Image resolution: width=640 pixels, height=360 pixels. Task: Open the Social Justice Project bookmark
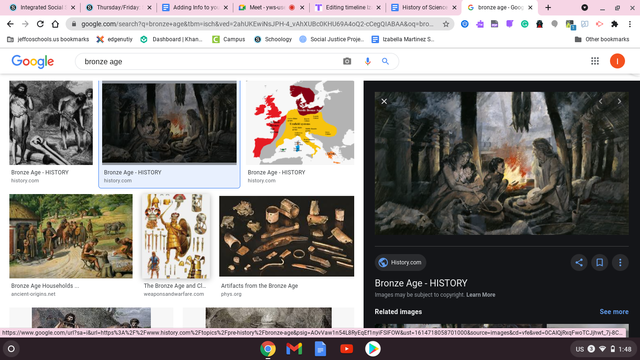pyautogui.click(x=331, y=39)
